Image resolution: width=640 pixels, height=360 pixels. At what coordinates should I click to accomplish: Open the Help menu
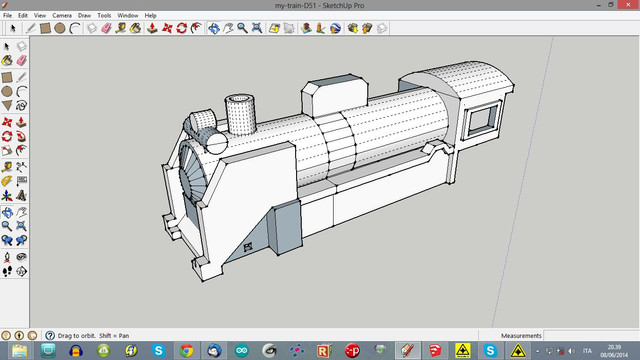tap(150, 16)
